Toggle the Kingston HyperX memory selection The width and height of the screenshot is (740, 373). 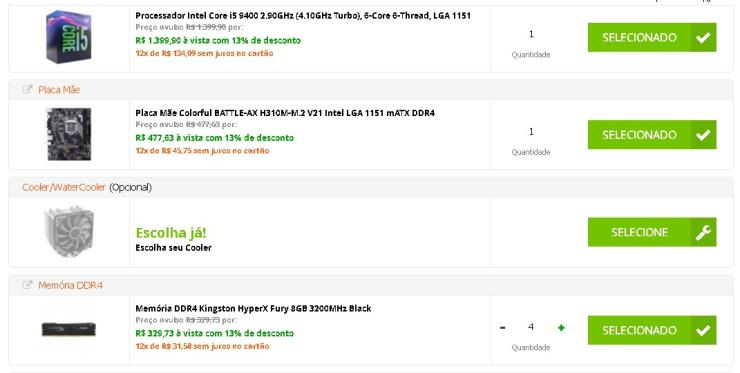(652, 330)
